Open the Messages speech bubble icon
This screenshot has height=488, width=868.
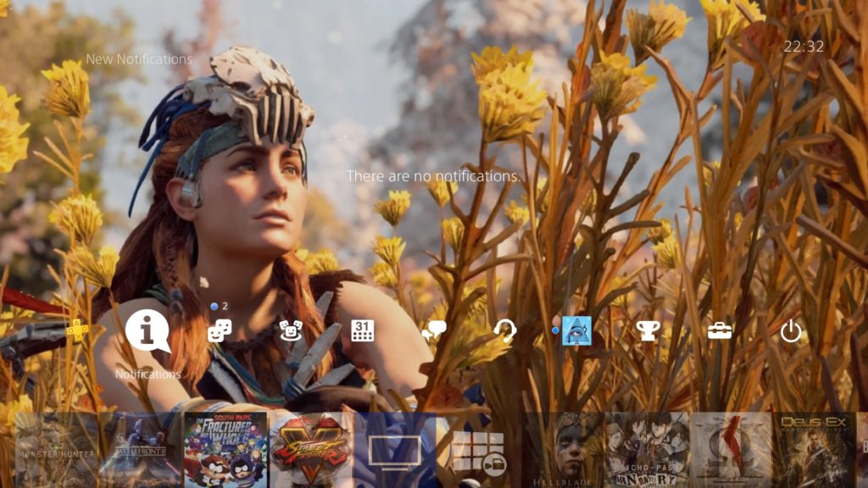(x=434, y=331)
